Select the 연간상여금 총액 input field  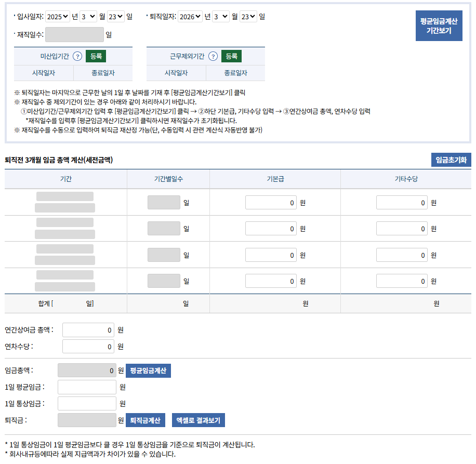coord(88,330)
